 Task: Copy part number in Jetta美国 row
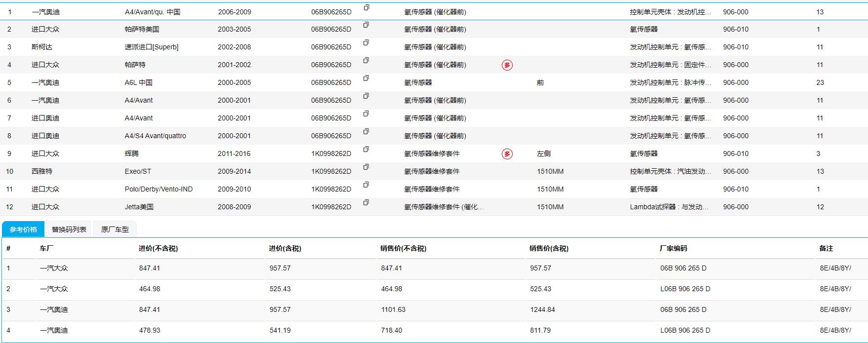pyautogui.click(x=366, y=203)
